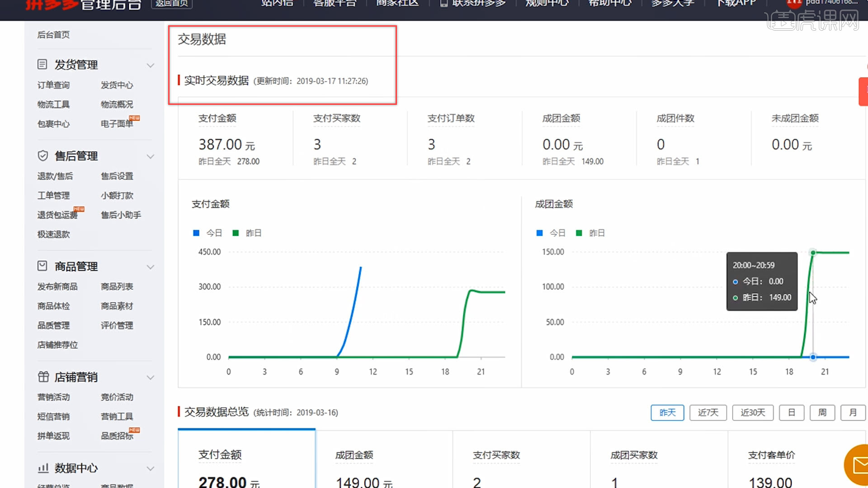
Task: Select the 近30天 time range tab
Action: pyautogui.click(x=753, y=413)
